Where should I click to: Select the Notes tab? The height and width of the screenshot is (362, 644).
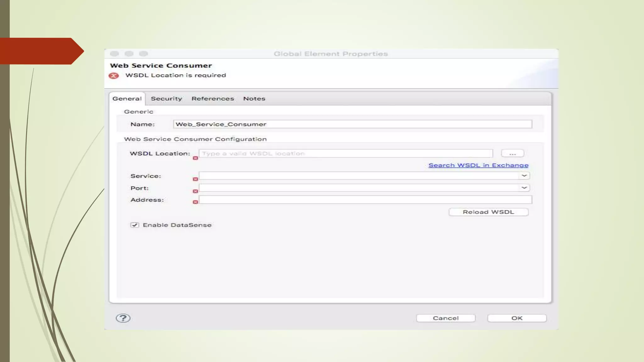254,99
